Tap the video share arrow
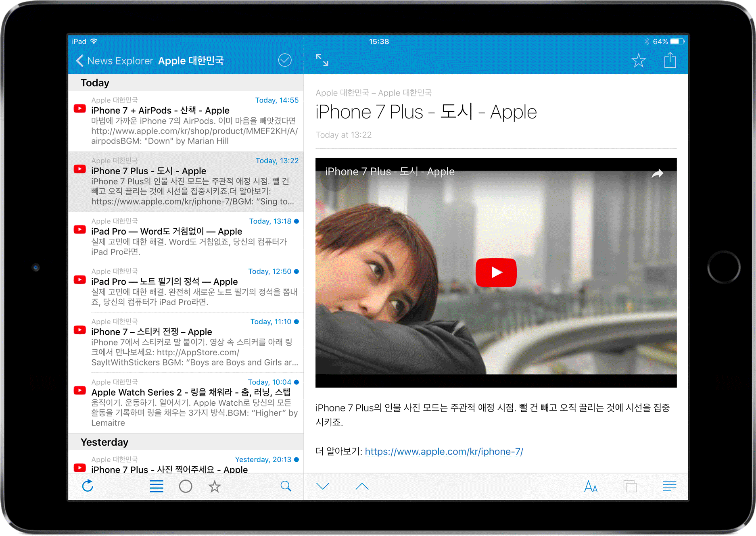The height and width of the screenshot is (536, 756). pos(658,173)
